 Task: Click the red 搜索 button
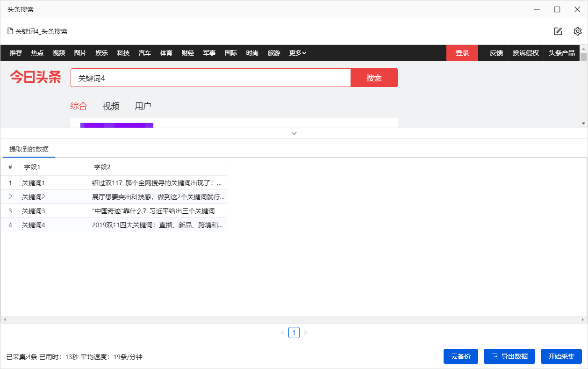pos(374,78)
